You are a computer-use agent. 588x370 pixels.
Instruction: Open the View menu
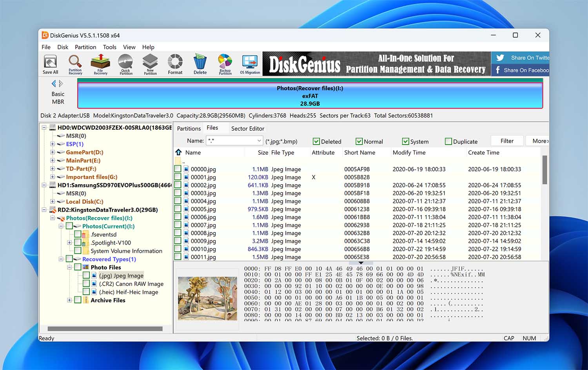point(129,47)
